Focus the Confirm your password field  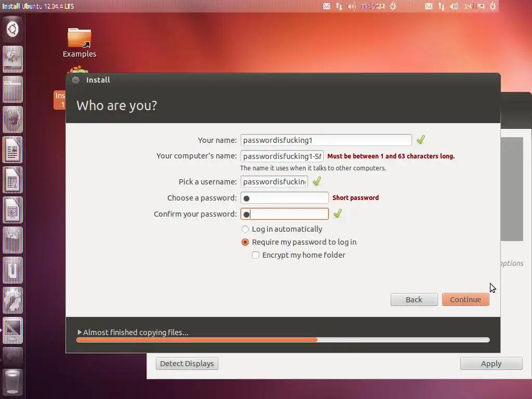[x=284, y=214]
